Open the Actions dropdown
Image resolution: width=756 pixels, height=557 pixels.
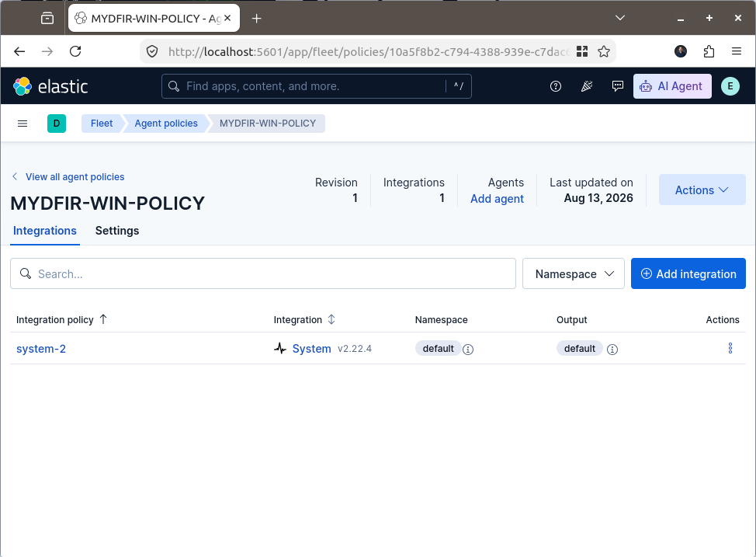click(702, 190)
